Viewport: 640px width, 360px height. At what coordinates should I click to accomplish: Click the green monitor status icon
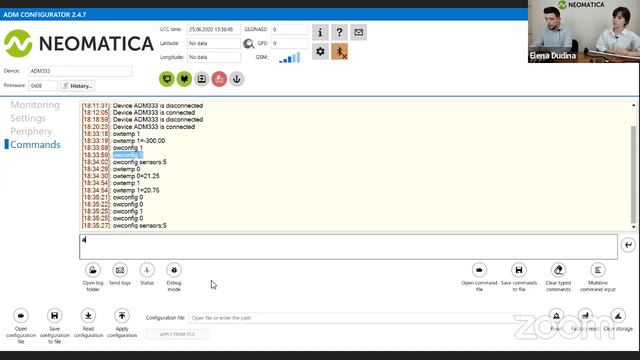pyautogui.click(x=167, y=79)
